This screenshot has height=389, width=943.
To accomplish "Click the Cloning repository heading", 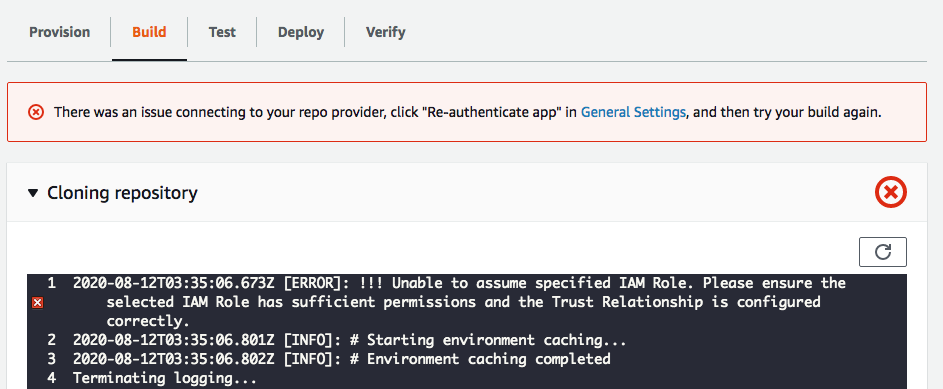I will click(x=122, y=193).
